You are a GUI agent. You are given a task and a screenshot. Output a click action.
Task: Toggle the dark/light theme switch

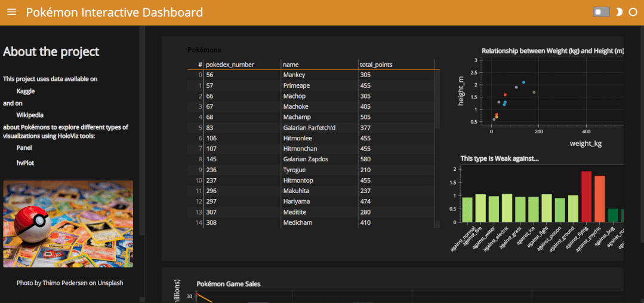(x=601, y=13)
